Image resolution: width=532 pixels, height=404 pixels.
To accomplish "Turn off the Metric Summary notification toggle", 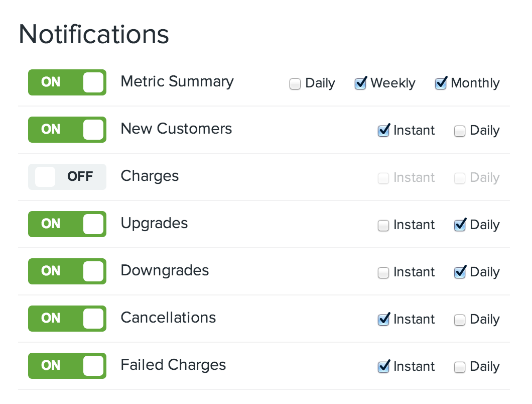I will [67, 82].
